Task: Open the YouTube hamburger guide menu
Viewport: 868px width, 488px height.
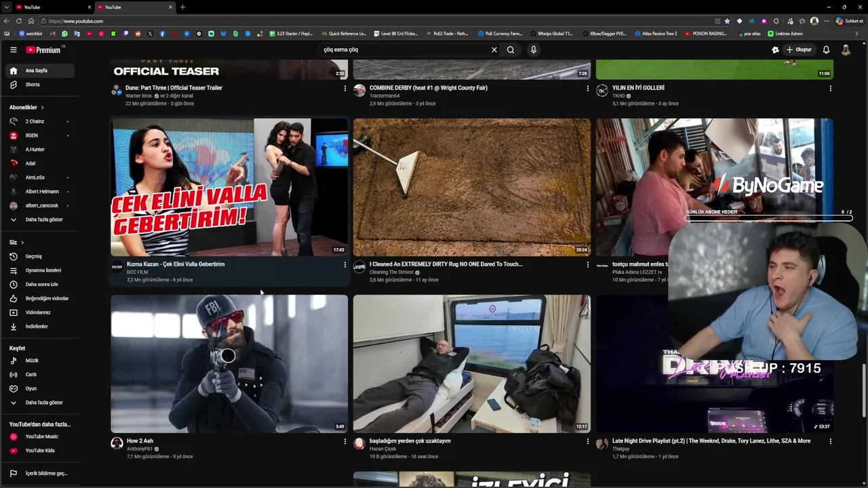Action: (x=13, y=49)
